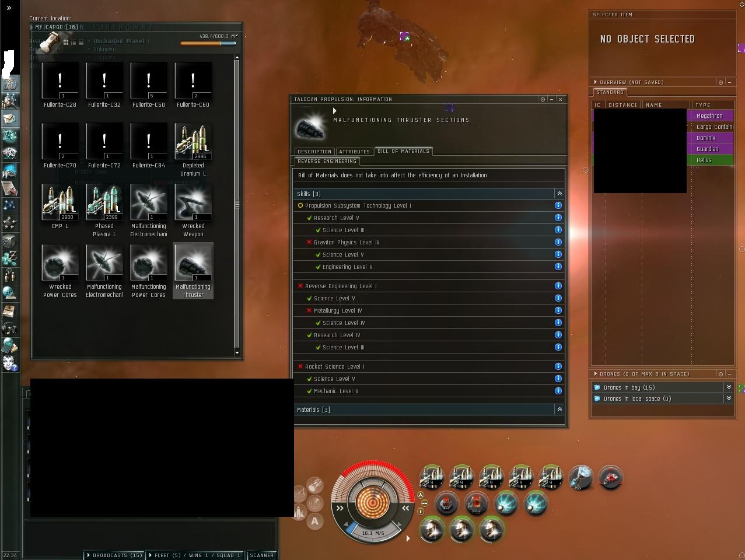
Task: Sort overview by Type column header
Action: click(x=712, y=105)
